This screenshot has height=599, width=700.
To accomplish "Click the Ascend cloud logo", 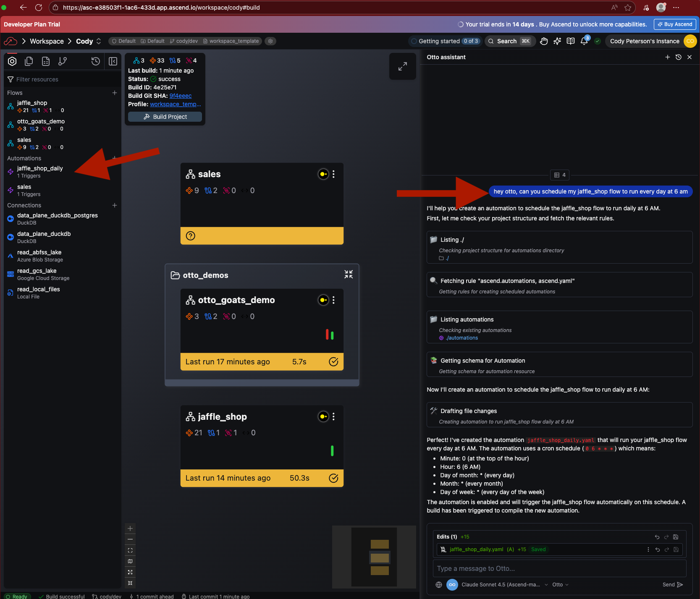I will 10,41.
